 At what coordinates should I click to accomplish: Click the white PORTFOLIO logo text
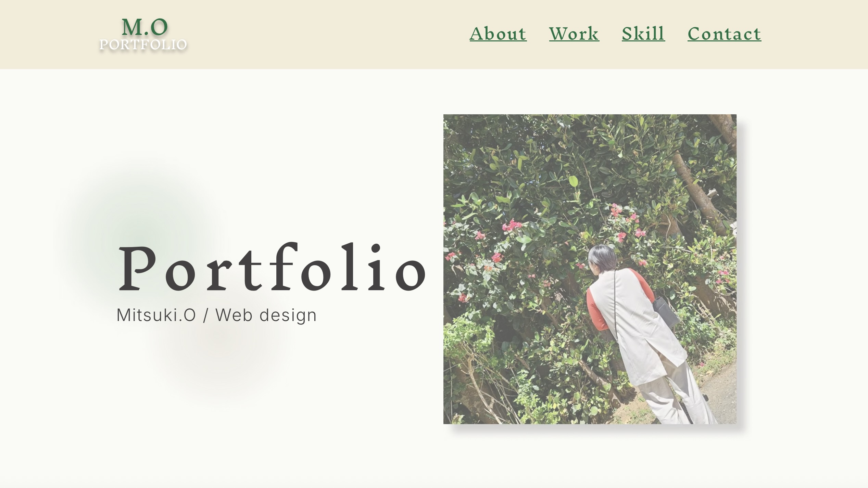143,44
